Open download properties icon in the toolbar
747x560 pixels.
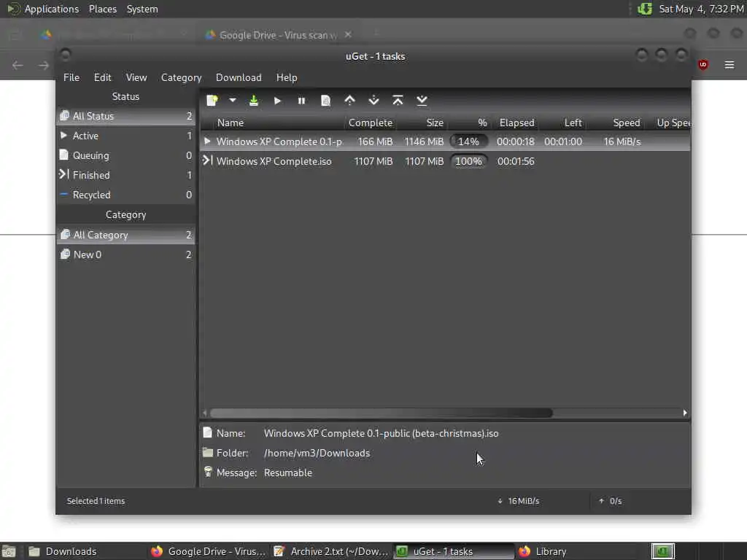pyautogui.click(x=326, y=101)
